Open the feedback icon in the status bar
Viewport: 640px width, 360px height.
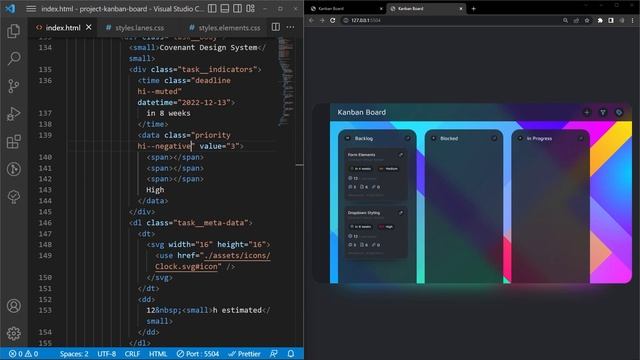point(274,354)
